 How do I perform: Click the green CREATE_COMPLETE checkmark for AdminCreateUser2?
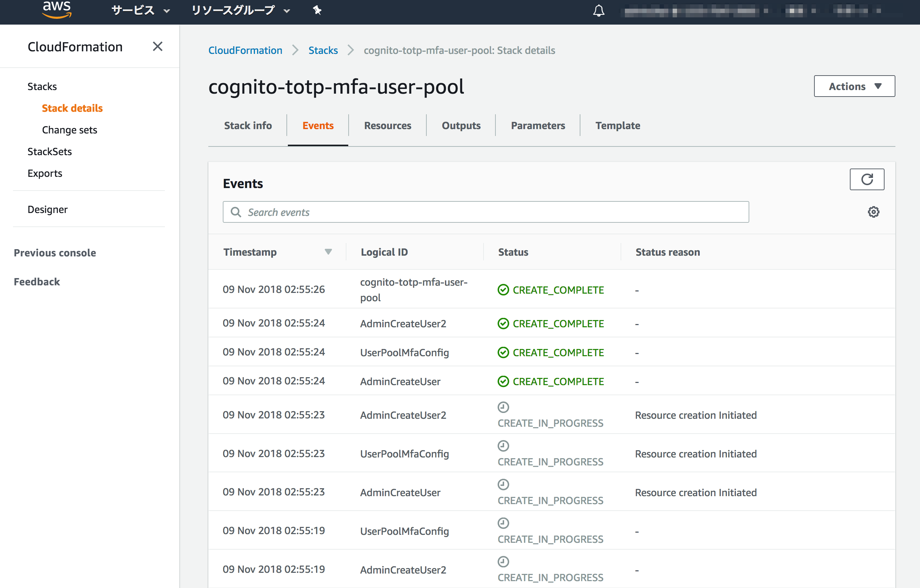[503, 323]
